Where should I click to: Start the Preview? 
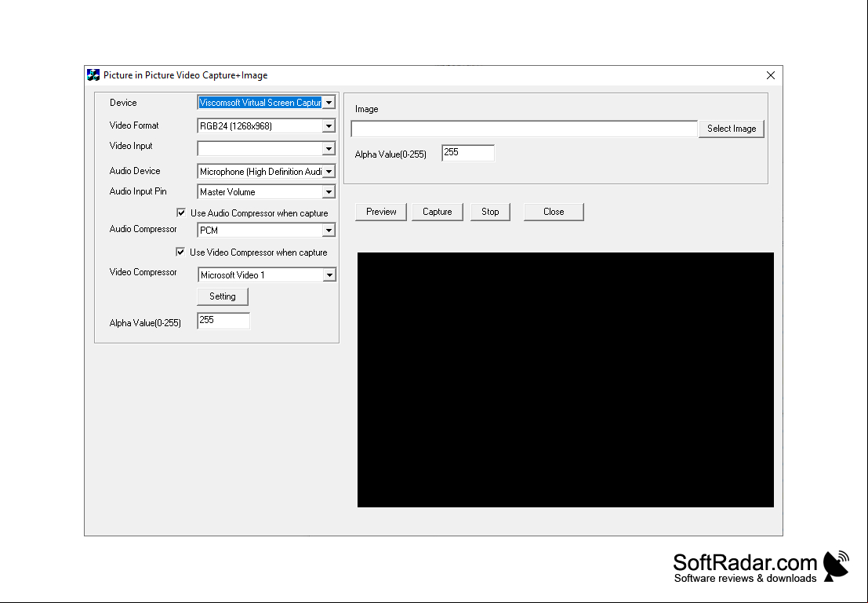381,212
